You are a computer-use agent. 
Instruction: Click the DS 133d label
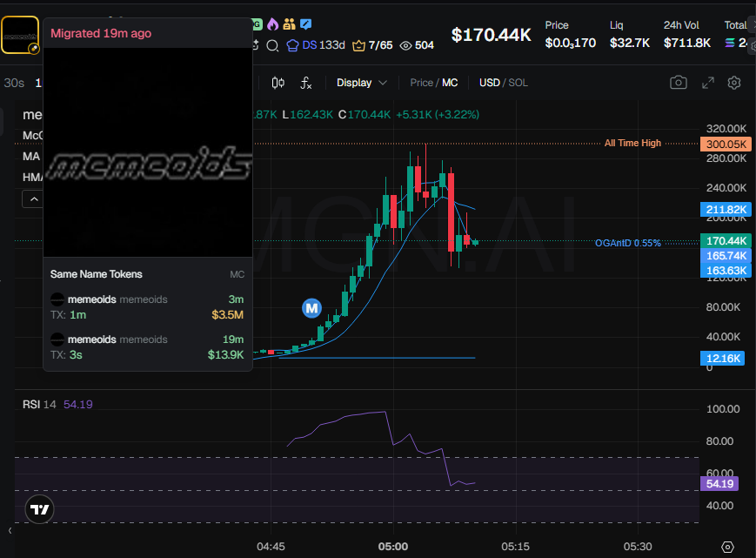tap(324, 45)
